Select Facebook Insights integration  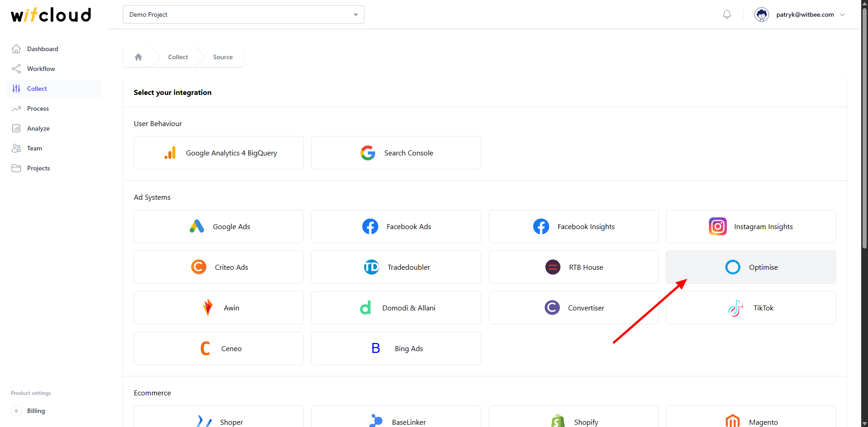pos(574,226)
